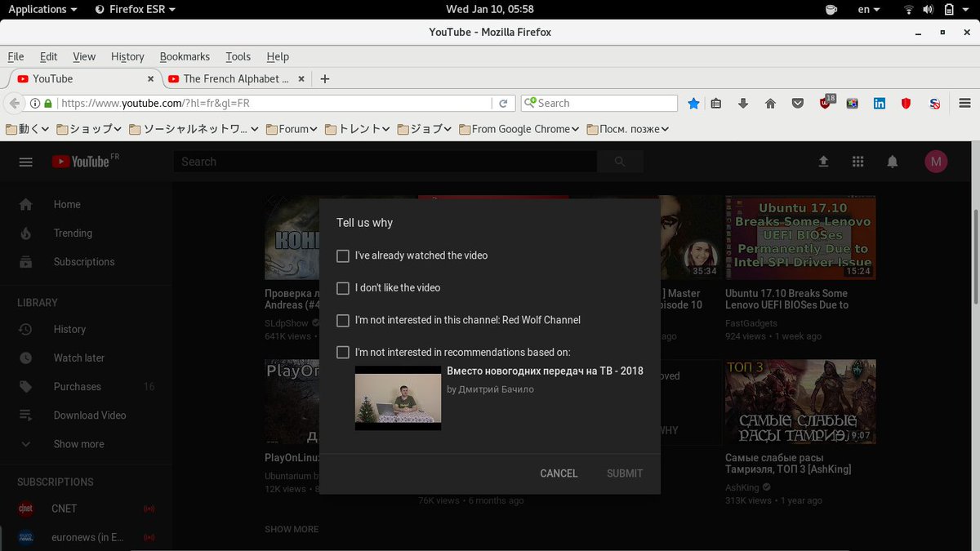Click the YouTube search input field
Screen dimensions: 980x551
pyautogui.click(x=385, y=162)
